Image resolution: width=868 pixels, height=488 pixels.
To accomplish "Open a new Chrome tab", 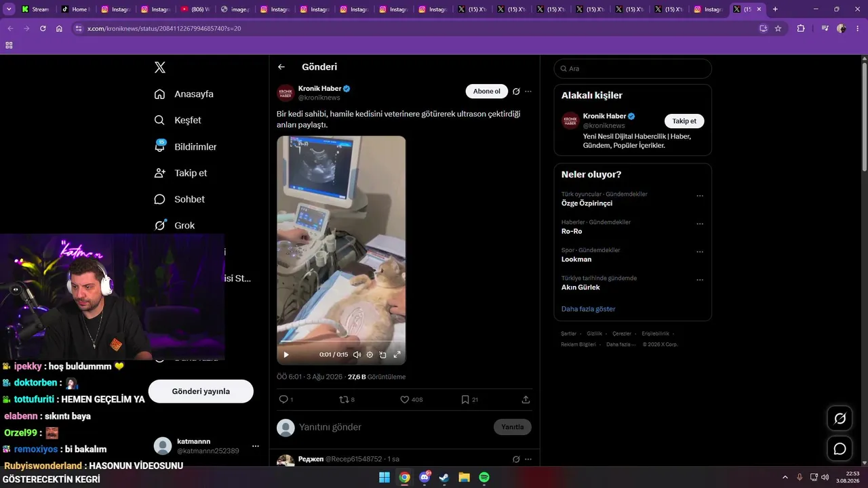I will [x=775, y=9].
